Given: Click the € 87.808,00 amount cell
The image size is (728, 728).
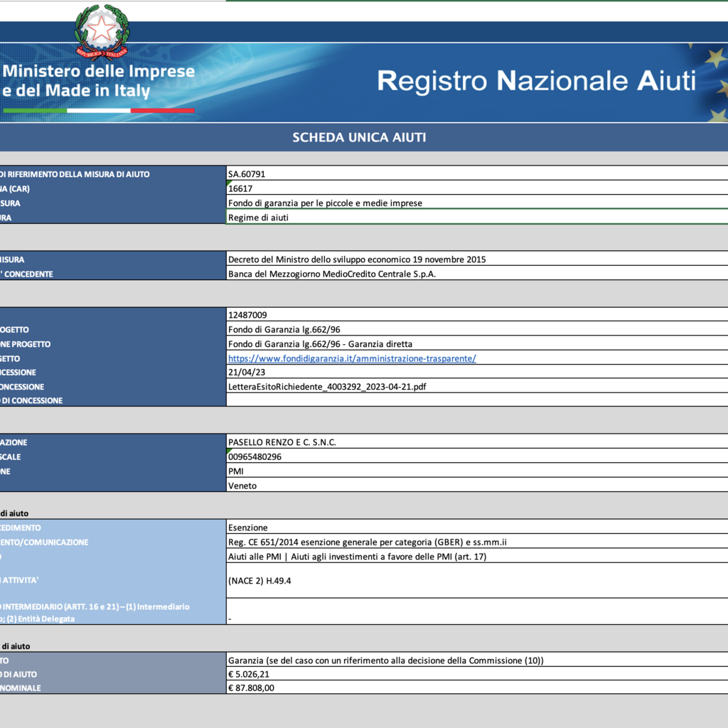Looking at the screenshot, I should coord(476,687).
